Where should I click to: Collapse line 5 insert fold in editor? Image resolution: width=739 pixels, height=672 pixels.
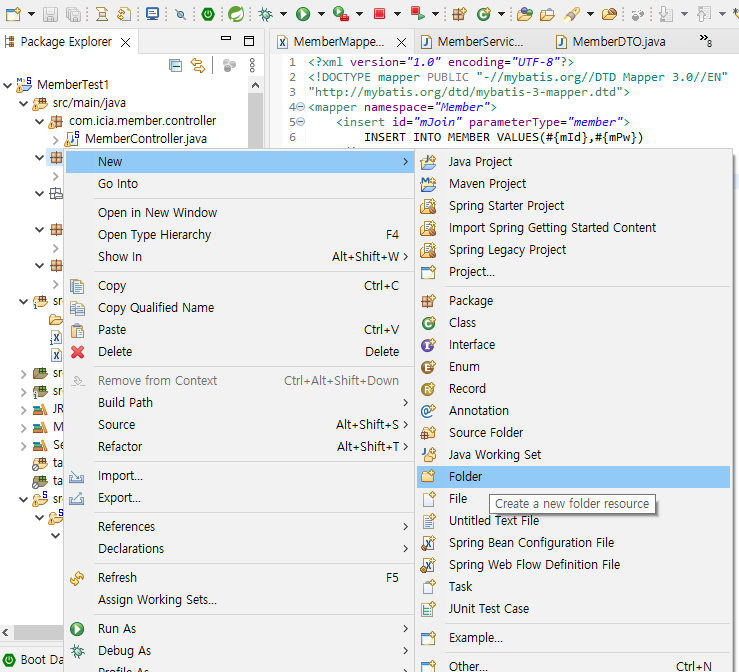pyautogui.click(x=300, y=122)
